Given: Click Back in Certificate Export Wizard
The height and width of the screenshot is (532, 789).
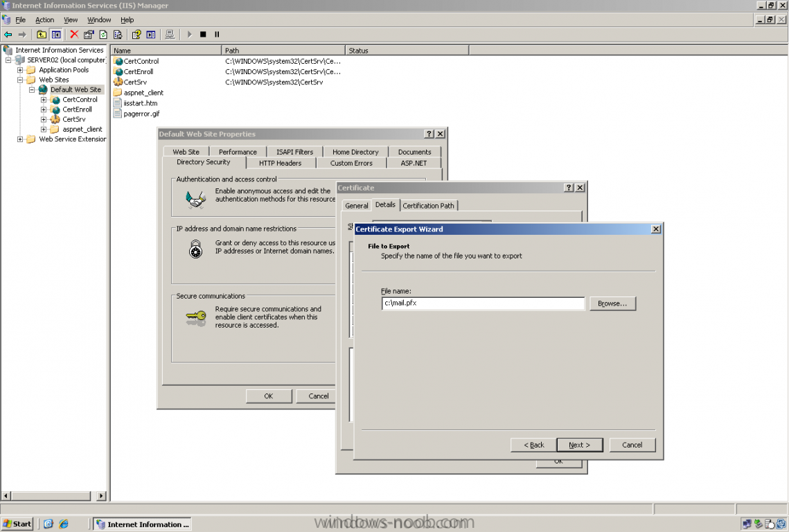Looking at the screenshot, I should tap(533, 445).
